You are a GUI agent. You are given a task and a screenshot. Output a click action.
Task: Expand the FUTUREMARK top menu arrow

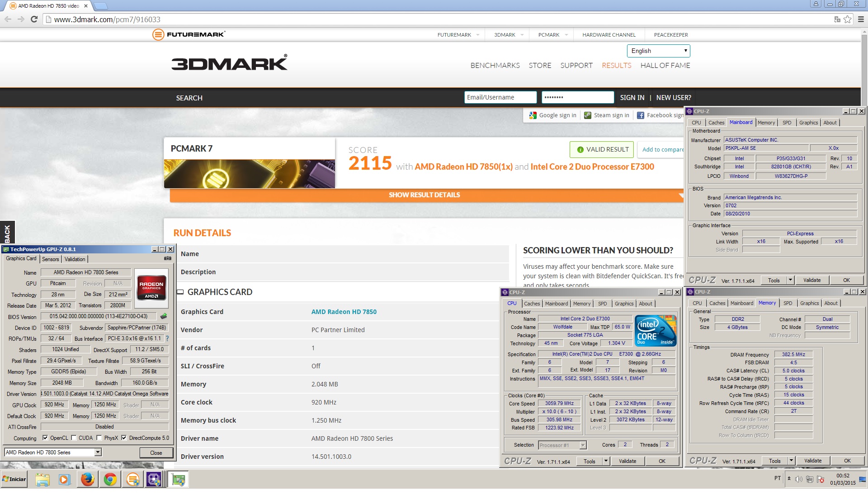click(478, 35)
